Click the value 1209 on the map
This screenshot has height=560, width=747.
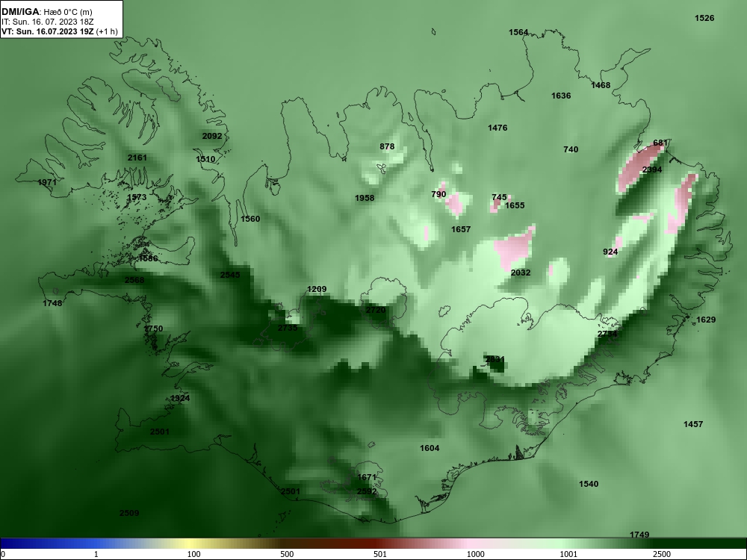(x=317, y=289)
